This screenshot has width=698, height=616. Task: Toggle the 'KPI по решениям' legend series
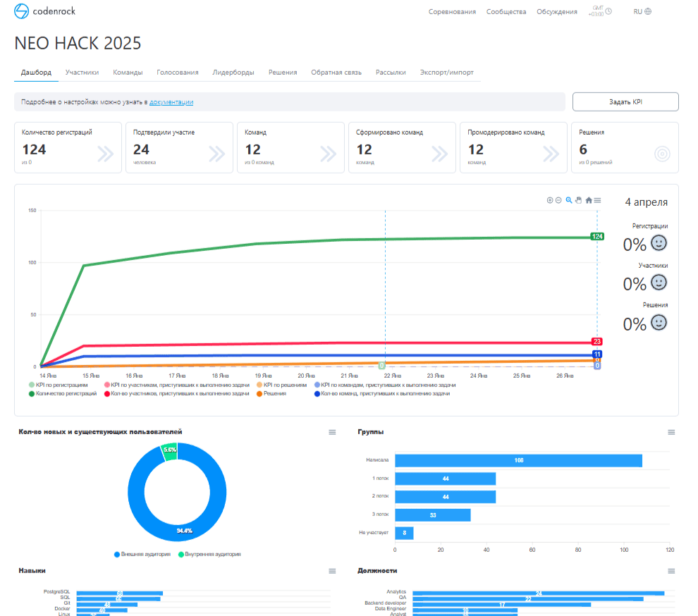point(282,385)
